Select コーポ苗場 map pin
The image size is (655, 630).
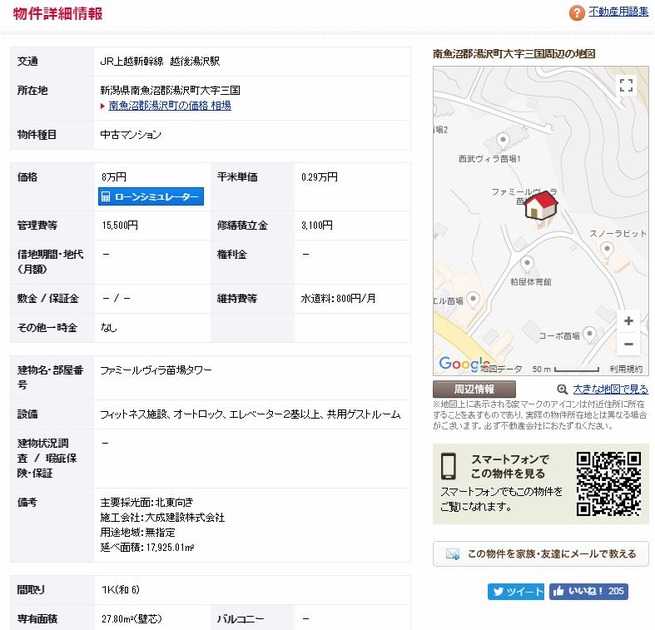[589, 335]
